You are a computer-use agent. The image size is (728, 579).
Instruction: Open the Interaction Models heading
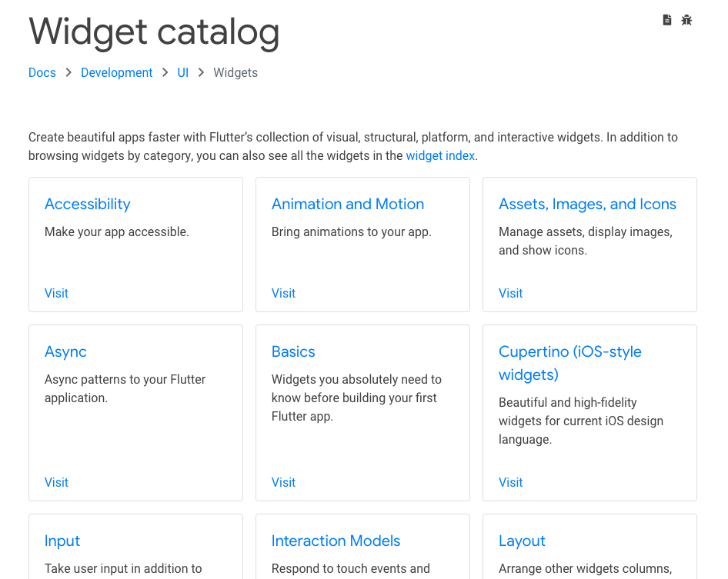click(336, 541)
